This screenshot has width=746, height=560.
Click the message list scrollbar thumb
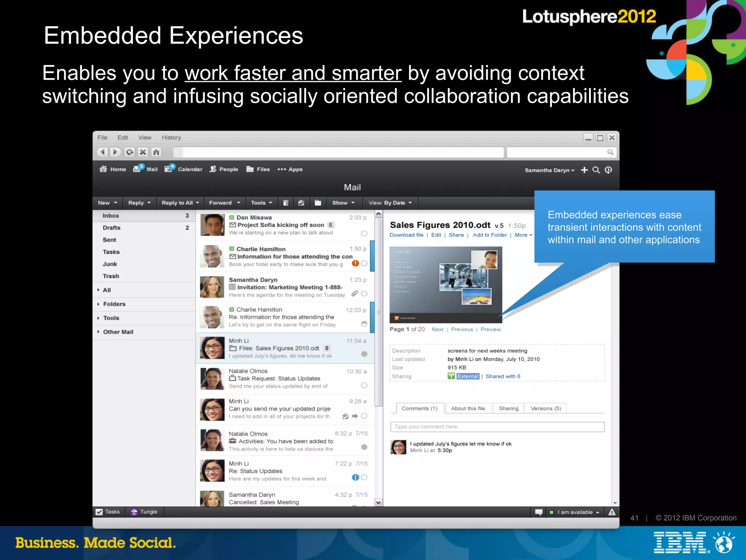point(379,312)
